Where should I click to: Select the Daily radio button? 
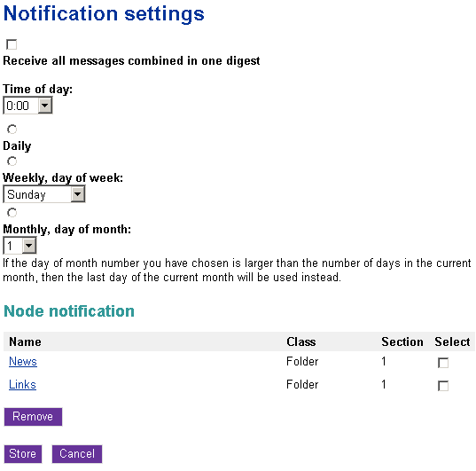12,130
